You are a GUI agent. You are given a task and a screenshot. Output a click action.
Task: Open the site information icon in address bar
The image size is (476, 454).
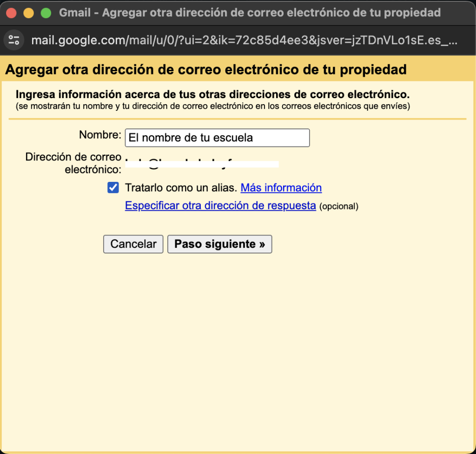tap(14, 40)
